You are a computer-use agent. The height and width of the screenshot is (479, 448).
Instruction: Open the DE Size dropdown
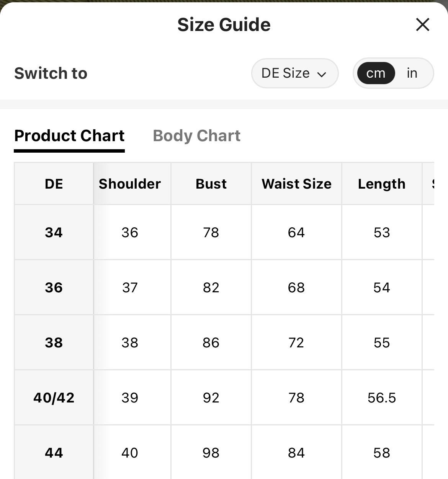pos(295,73)
